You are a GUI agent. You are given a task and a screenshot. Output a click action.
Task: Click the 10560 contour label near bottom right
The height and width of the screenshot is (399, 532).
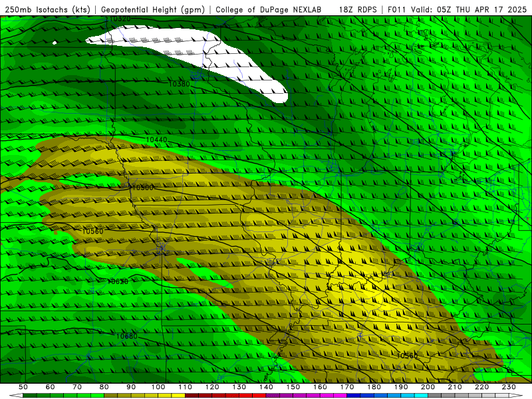pos(408,356)
